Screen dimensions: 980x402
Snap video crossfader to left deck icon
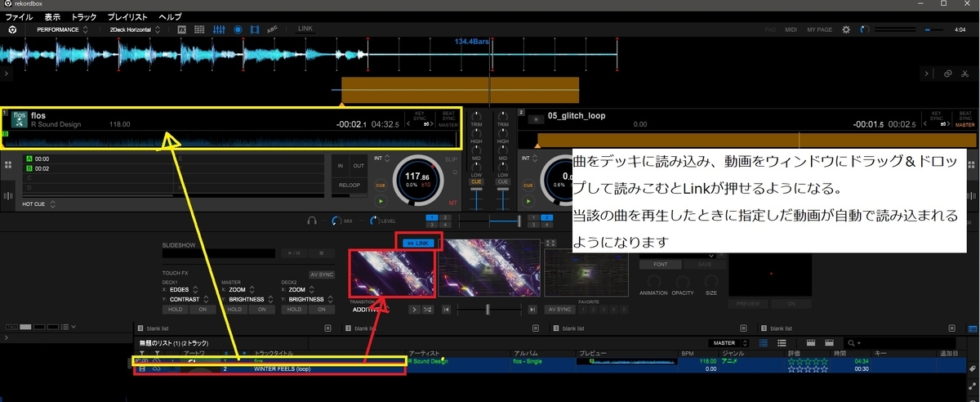tap(446, 310)
